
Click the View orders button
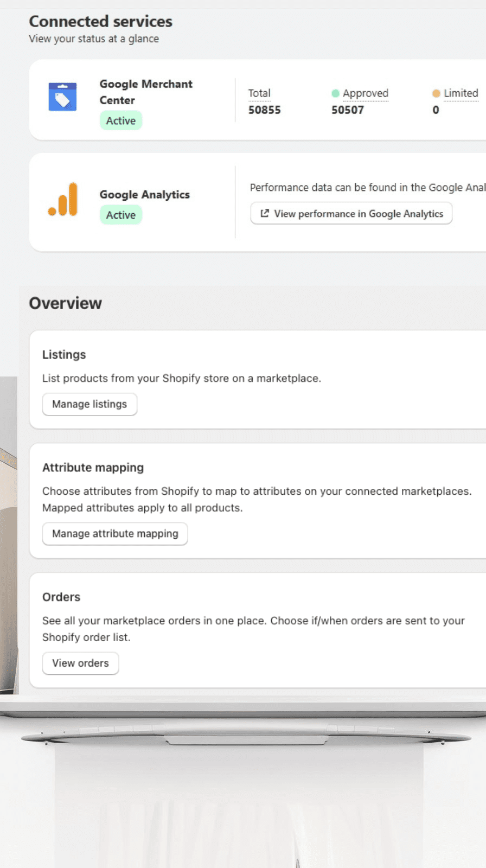[80, 663]
